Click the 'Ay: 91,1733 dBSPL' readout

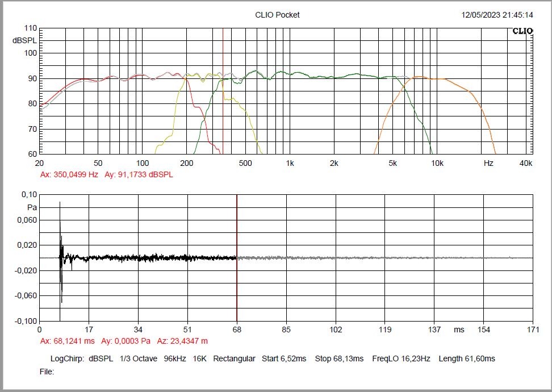click(x=139, y=174)
